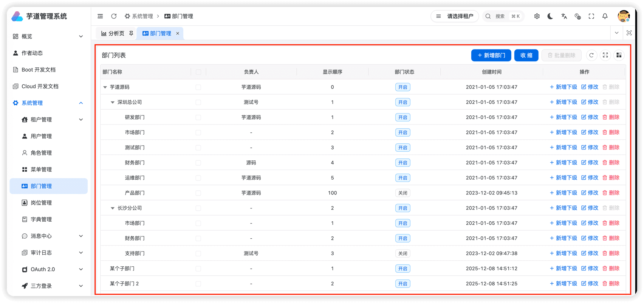This screenshot has width=644, height=303.
Task: Expand the 审计日志 submenu
Action: 48,253
